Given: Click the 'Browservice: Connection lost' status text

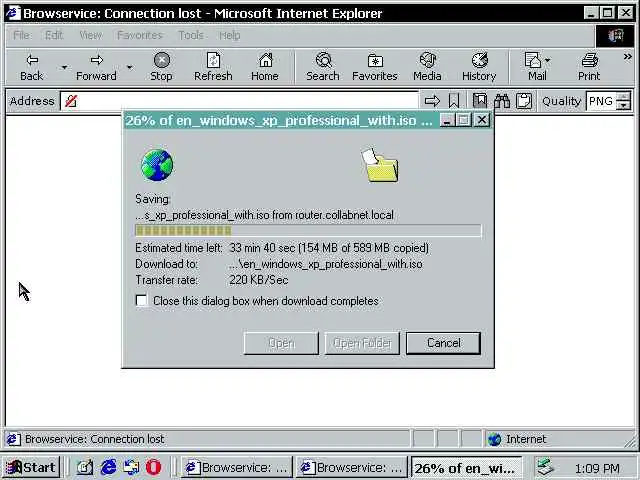Looking at the screenshot, I should tap(94, 439).
